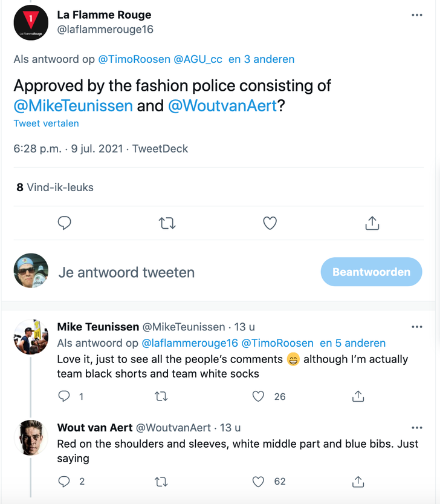Like Wout van Aert's reply
Image resolution: width=440 pixels, height=504 pixels.
pyautogui.click(x=259, y=482)
